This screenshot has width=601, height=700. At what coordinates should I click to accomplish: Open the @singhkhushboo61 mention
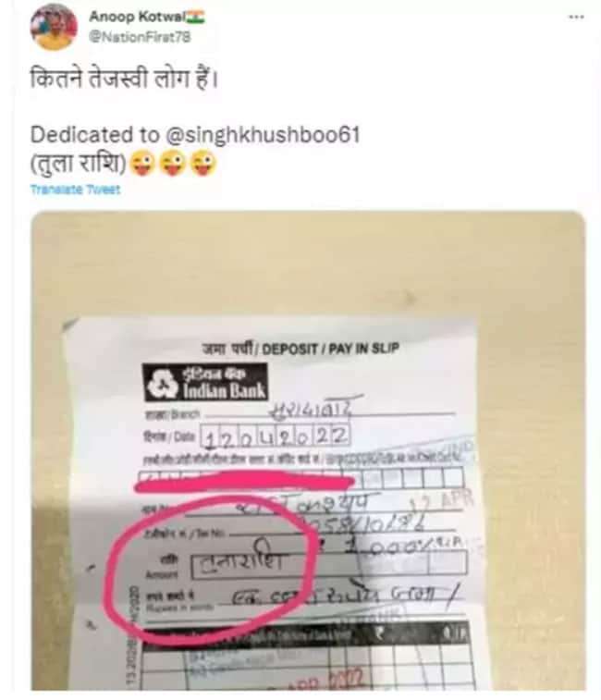pyautogui.click(x=263, y=135)
